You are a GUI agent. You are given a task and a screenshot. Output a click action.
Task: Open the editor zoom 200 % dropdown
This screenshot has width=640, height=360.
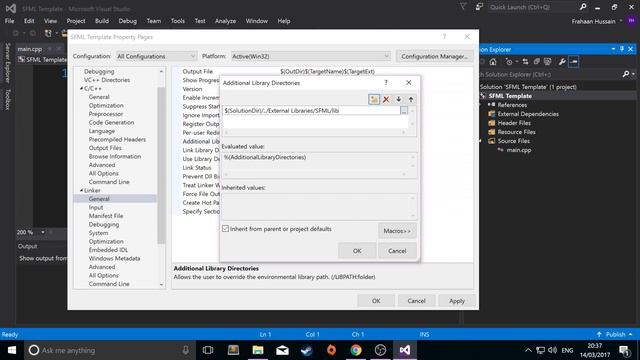pos(42,232)
